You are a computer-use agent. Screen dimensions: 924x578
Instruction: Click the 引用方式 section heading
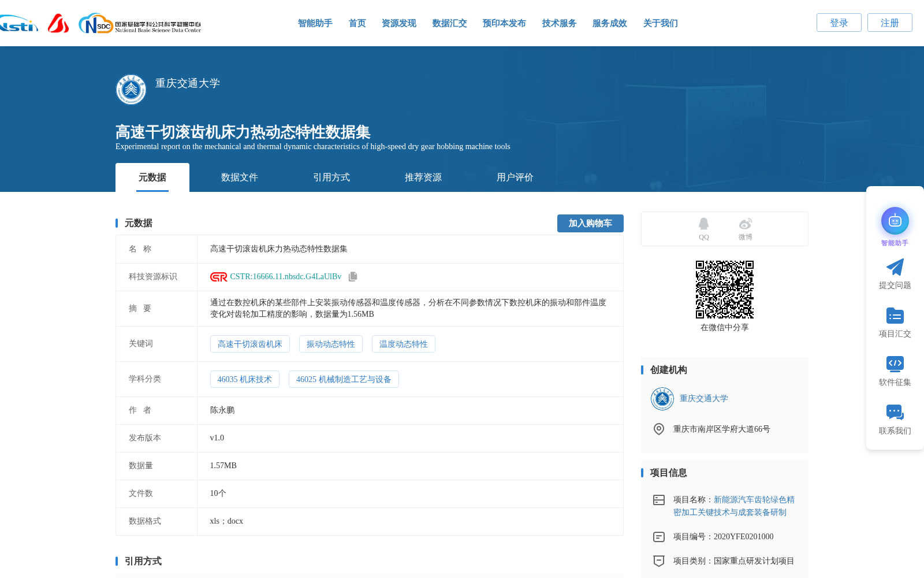[x=143, y=561]
